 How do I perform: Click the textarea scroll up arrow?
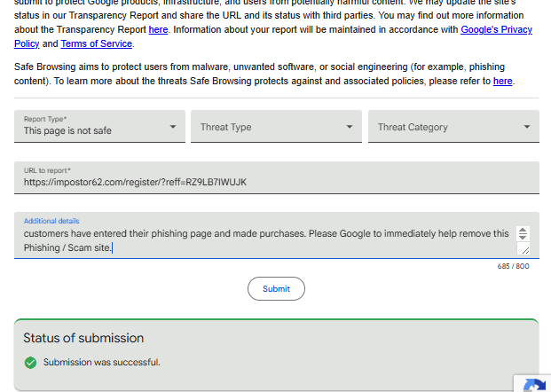coord(523,231)
